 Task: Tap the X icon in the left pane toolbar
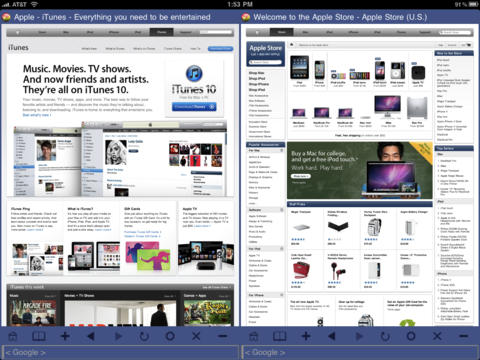[x=196, y=336]
